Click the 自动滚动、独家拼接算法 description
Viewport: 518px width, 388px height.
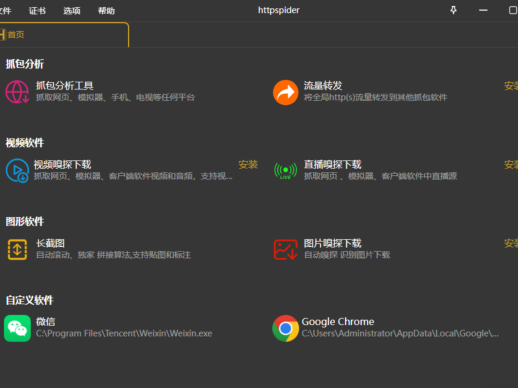(113, 255)
